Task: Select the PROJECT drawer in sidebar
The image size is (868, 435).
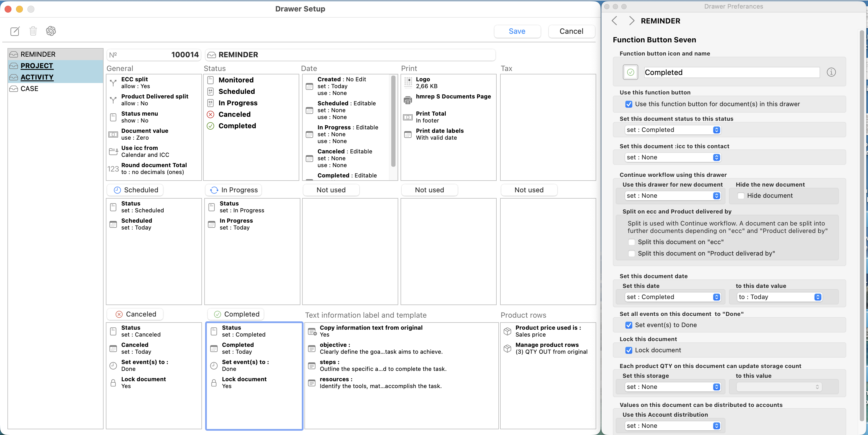Action: pos(37,66)
